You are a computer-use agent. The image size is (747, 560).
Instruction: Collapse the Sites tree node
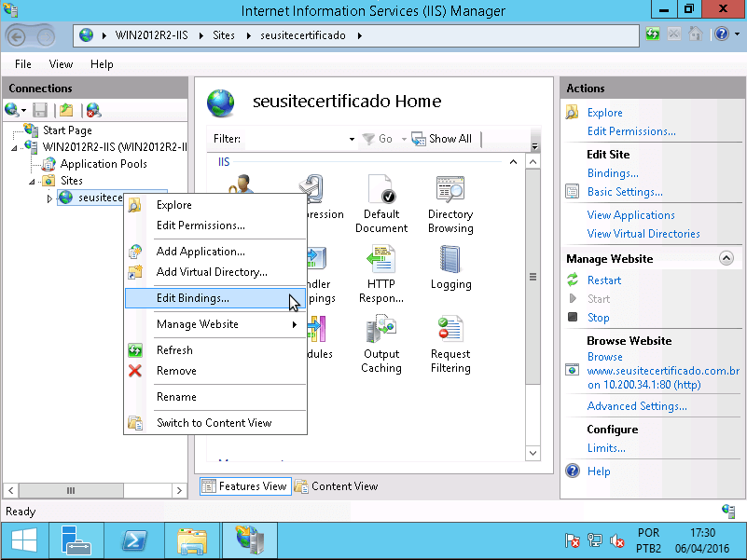(32, 182)
